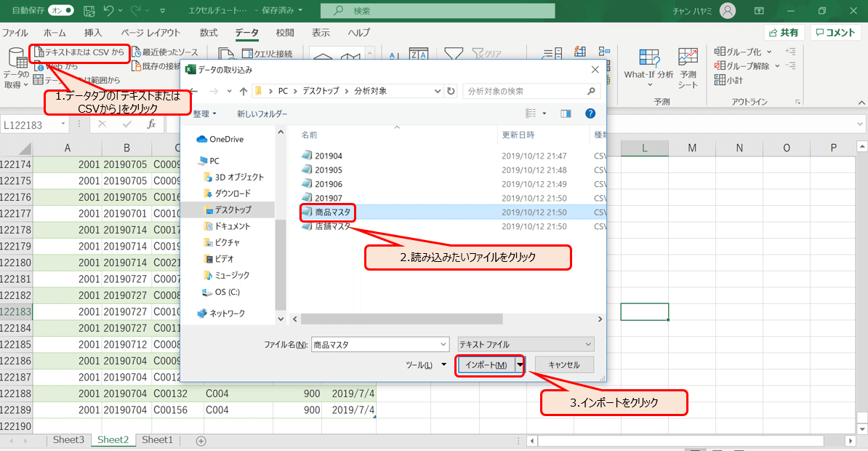The image size is (868, 451).
Task: Click the Name Box showing L122183
Action: [x=33, y=124]
